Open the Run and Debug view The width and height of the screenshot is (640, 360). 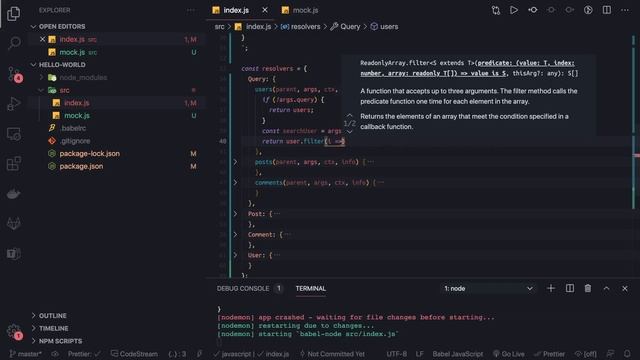[13, 104]
